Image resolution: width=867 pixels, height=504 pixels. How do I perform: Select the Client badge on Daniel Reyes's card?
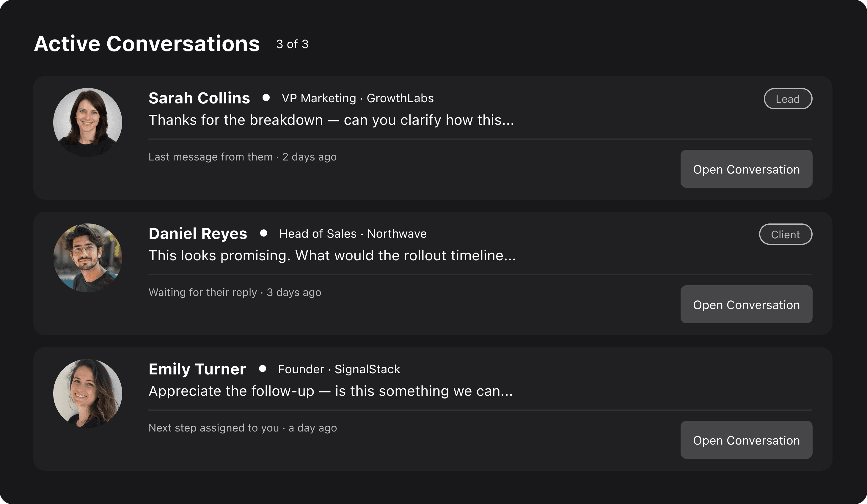[x=786, y=234]
